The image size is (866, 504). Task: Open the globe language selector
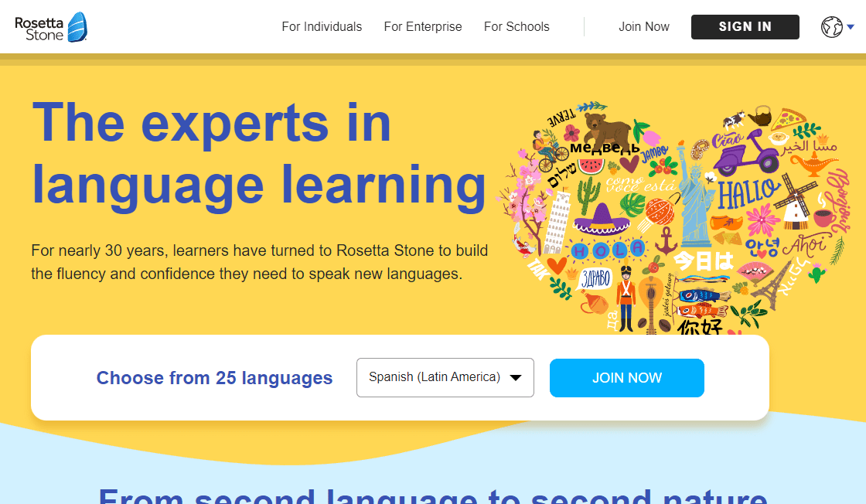(x=831, y=26)
